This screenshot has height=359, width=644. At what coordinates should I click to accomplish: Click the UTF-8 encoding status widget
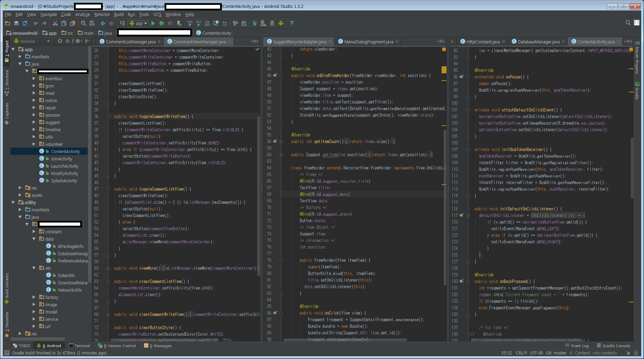click(x=536, y=353)
